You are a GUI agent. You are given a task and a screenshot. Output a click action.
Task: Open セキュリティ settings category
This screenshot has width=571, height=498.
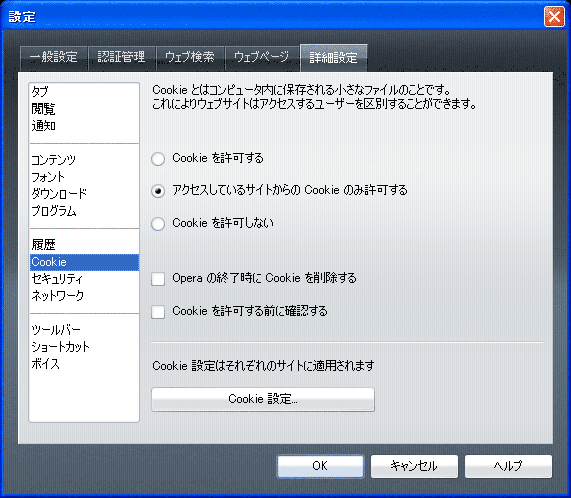(x=84, y=279)
